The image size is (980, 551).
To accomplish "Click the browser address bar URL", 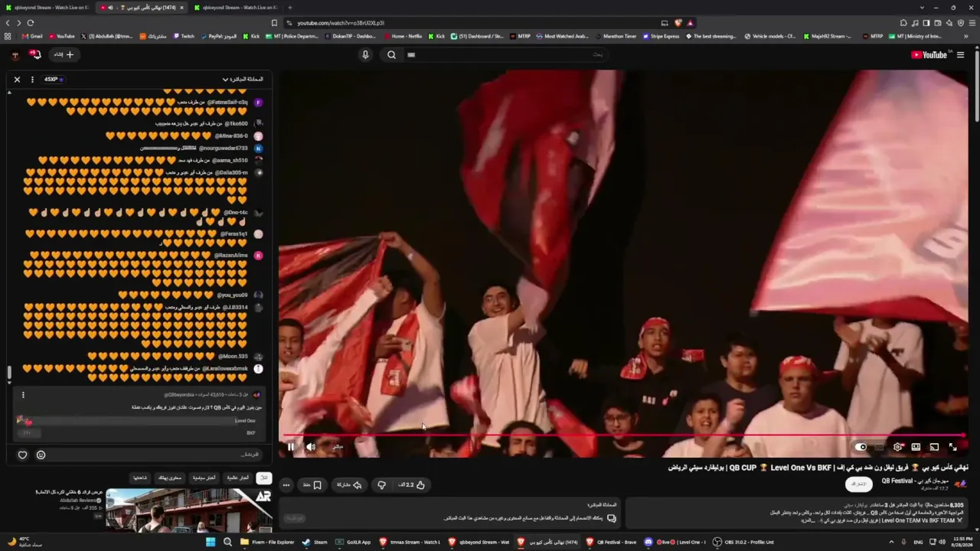I will (x=341, y=23).
